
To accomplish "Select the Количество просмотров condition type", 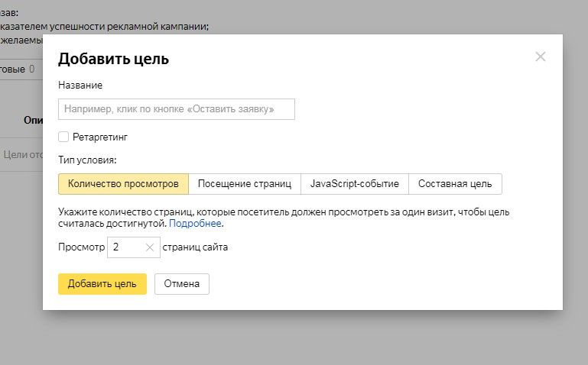I will point(123,184).
